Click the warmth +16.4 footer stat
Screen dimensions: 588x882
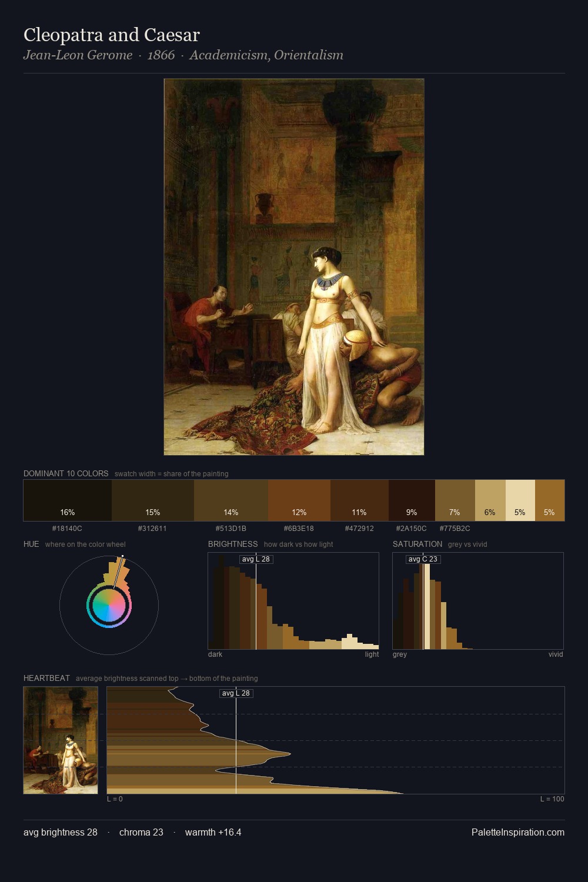(213, 833)
